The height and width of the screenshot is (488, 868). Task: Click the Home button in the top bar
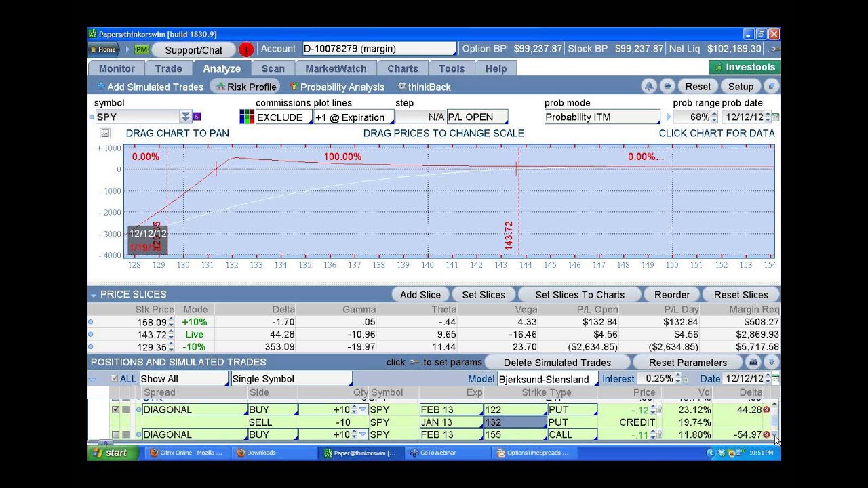104,49
